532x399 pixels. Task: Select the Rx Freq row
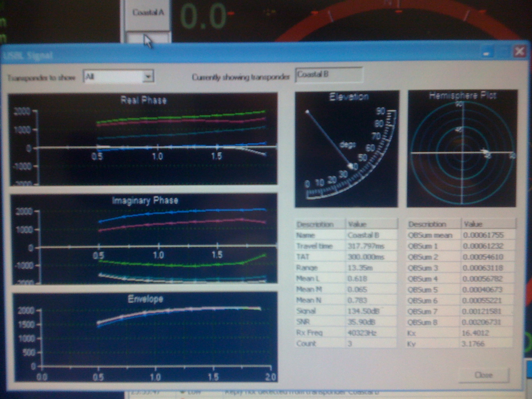346,332
